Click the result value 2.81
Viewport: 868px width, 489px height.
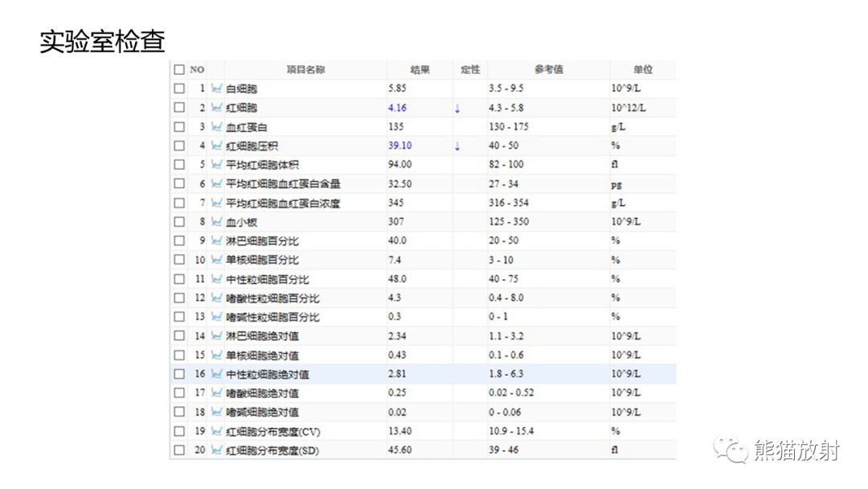click(397, 374)
